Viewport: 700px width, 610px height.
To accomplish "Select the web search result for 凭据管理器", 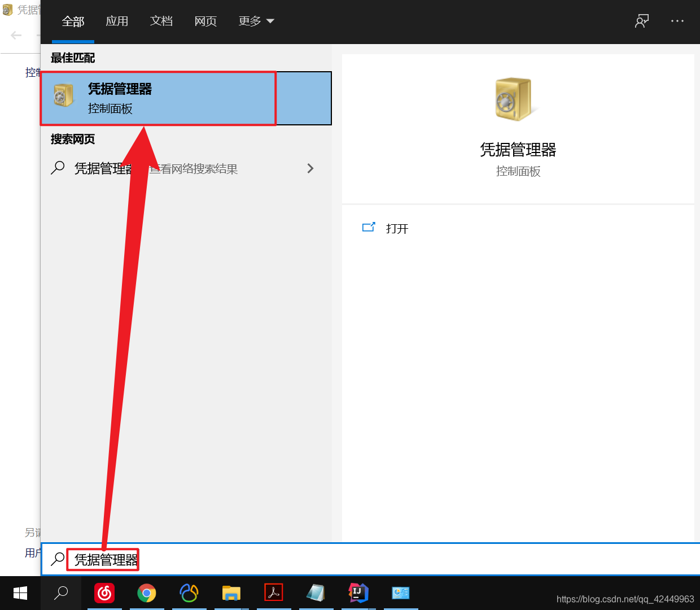I will point(186,168).
